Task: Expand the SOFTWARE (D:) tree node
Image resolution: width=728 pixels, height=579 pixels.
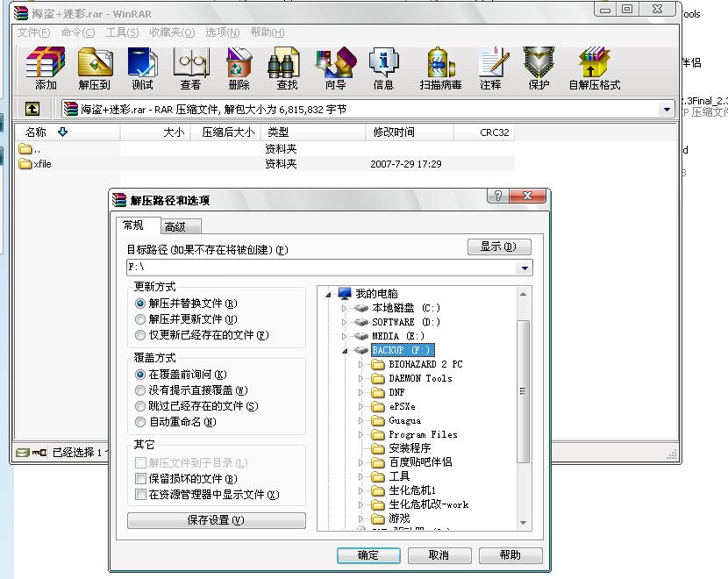Action: coord(344,322)
